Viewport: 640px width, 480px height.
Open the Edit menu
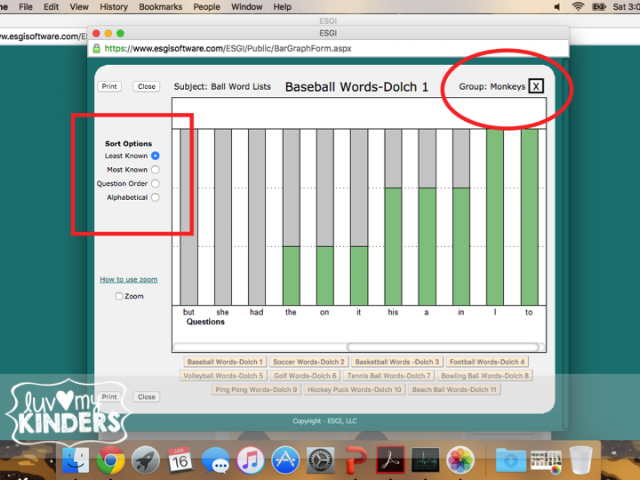pyautogui.click(x=51, y=7)
